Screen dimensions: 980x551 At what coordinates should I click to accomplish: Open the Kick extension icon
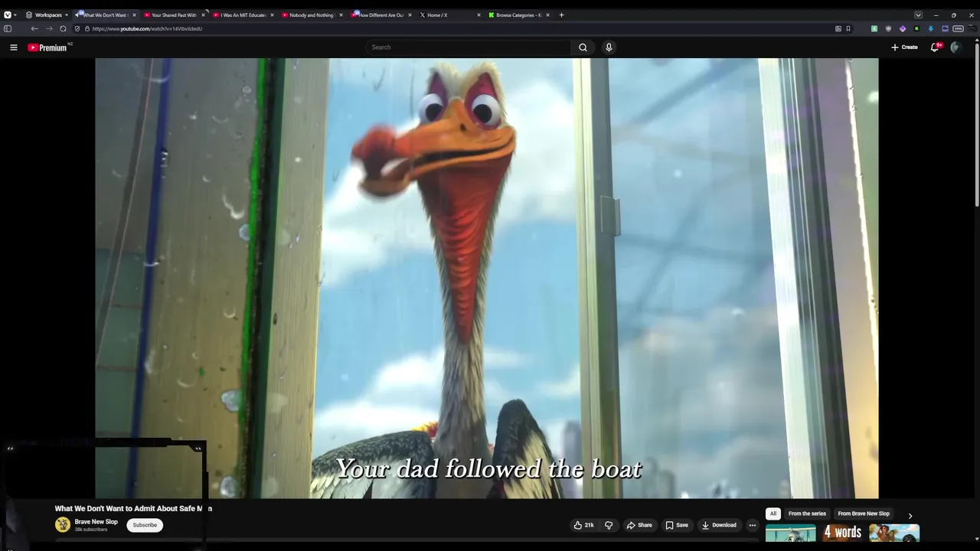tap(916, 28)
